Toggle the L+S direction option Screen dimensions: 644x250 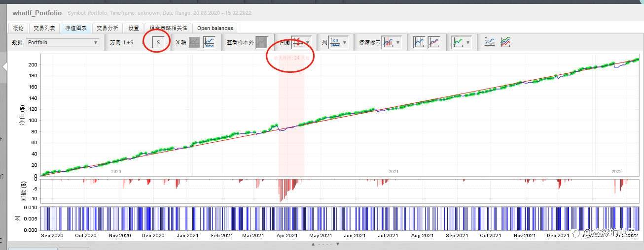click(128, 43)
